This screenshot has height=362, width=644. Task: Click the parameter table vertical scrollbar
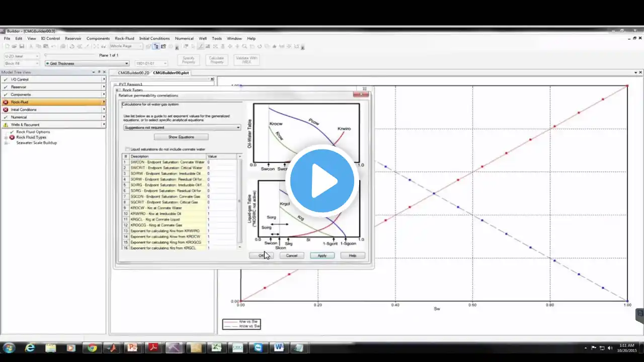click(x=239, y=202)
